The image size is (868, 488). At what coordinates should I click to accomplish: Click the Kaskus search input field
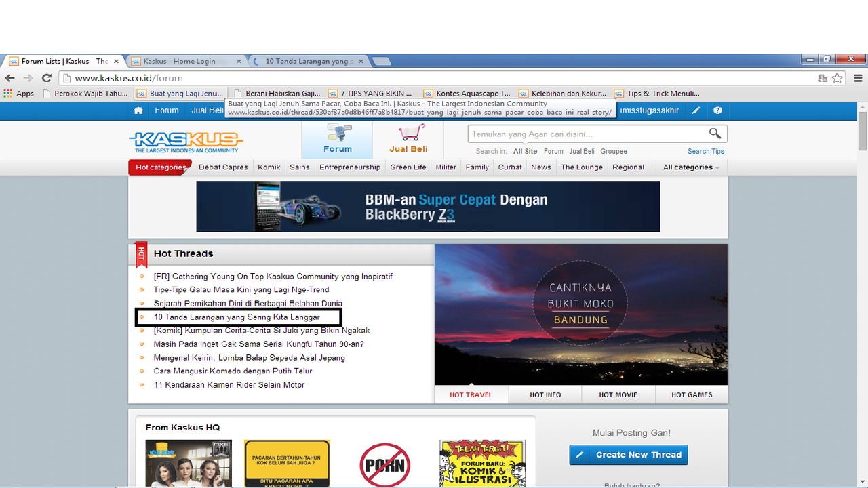(587, 134)
